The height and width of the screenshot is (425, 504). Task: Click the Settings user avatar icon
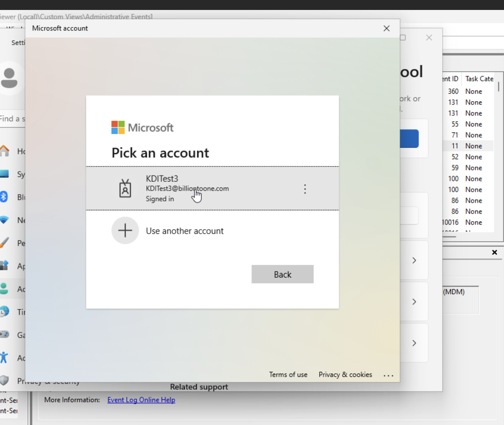[x=10, y=78]
